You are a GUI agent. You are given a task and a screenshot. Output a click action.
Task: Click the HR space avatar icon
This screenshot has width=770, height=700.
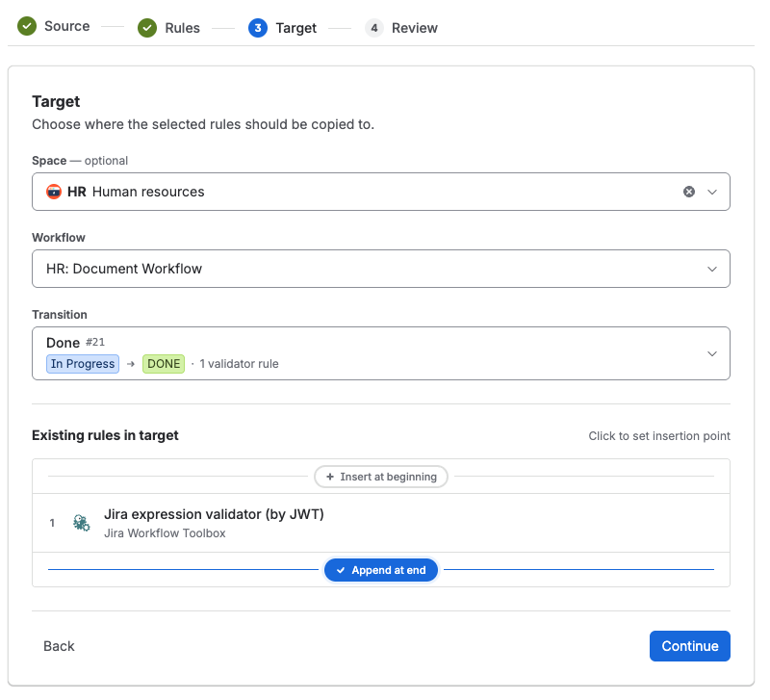pos(54,192)
